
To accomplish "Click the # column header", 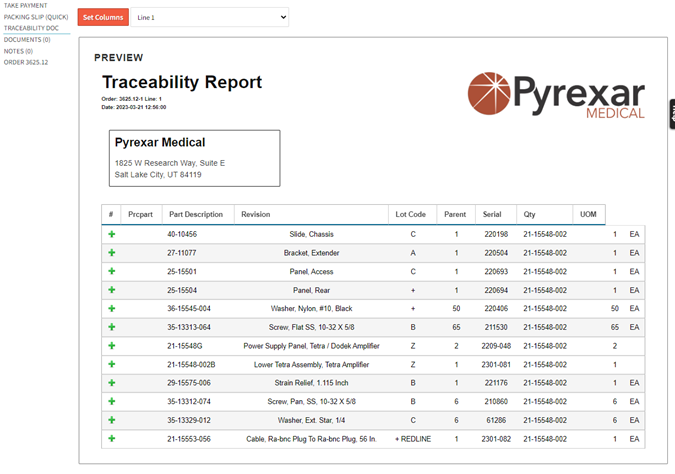I will (111, 214).
